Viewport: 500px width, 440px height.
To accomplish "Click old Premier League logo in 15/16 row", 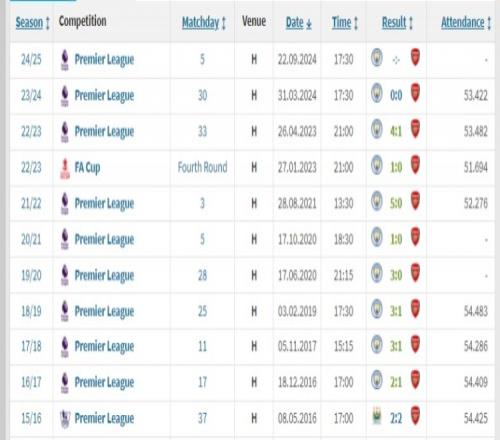I will (65, 419).
